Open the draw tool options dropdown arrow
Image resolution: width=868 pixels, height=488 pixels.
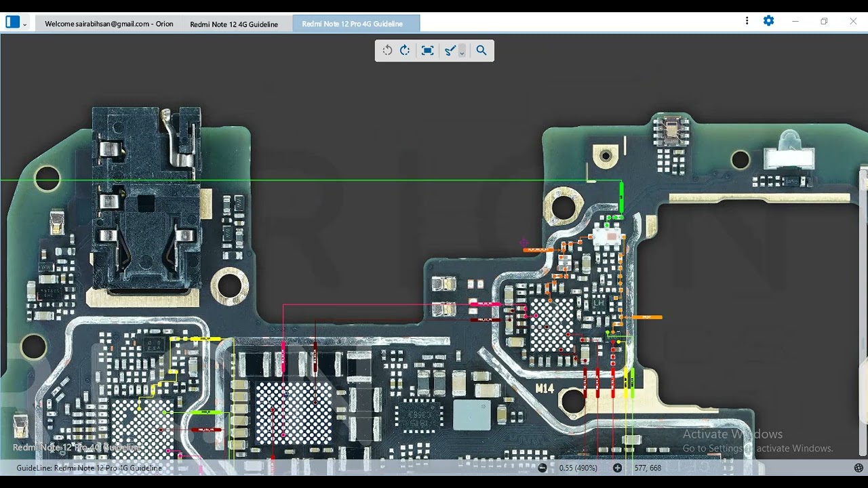(x=462, y=51)
